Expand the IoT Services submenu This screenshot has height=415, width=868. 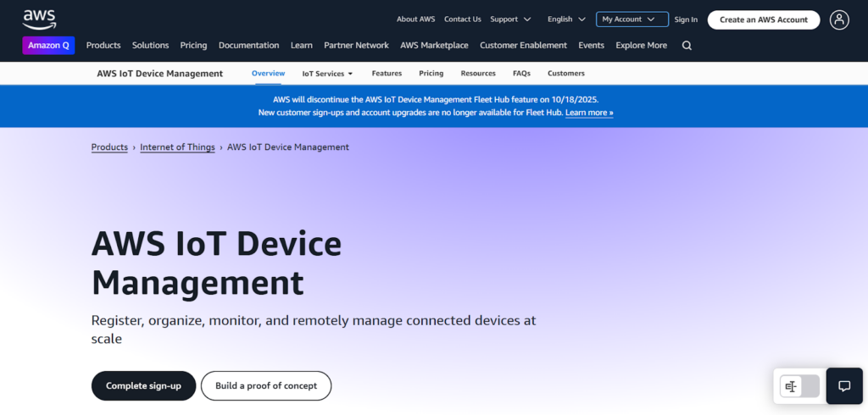coord(327,74)
